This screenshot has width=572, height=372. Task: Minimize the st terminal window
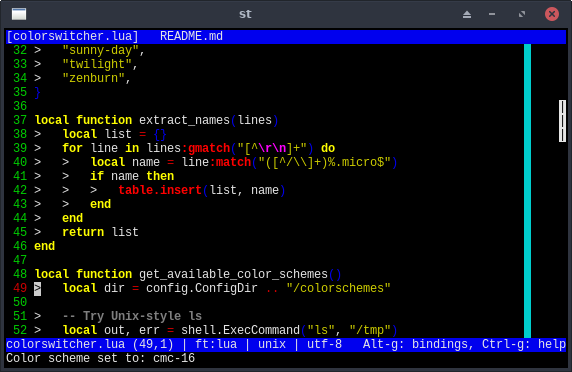click(x=492, y=14)
